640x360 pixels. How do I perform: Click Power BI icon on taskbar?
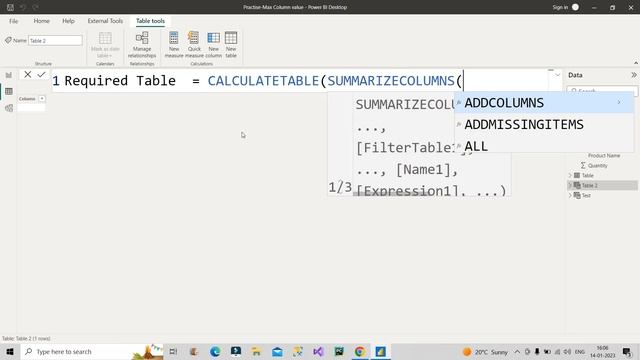[380, 351]
